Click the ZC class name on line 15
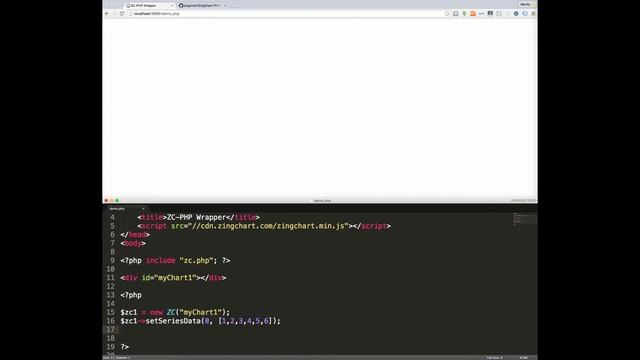The image size is (640, 360). click(x=171, y=312)
